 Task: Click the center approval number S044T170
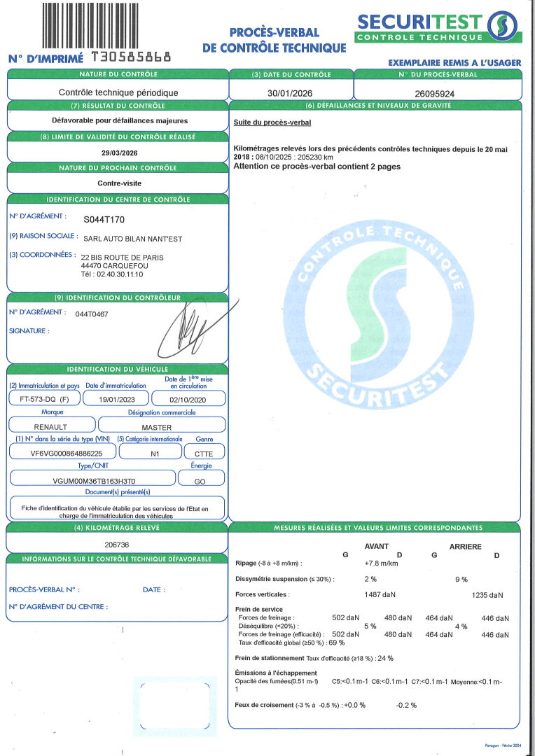tap(103, 219)
